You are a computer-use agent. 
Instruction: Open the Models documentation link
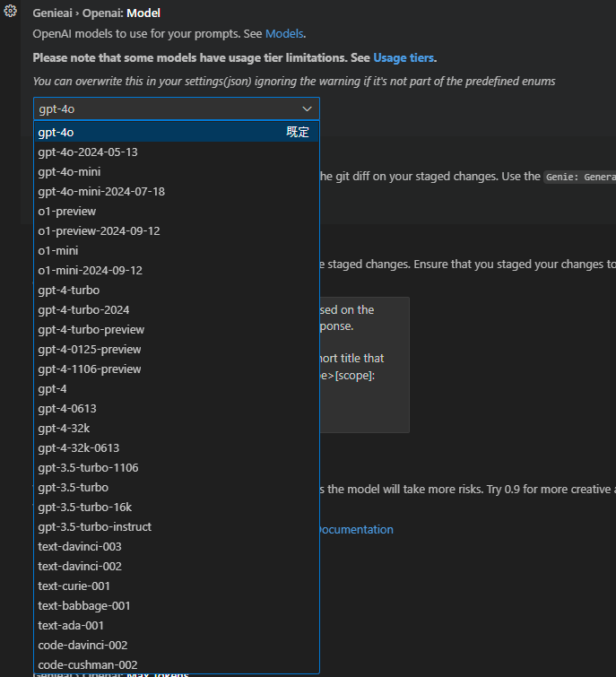click(284, 34)
